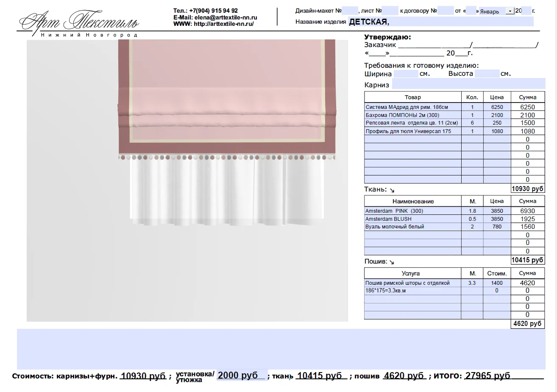Select fabric row Вуаль молочный белый
The width and height of the screenshot is (557, 392).
point(412,227)
